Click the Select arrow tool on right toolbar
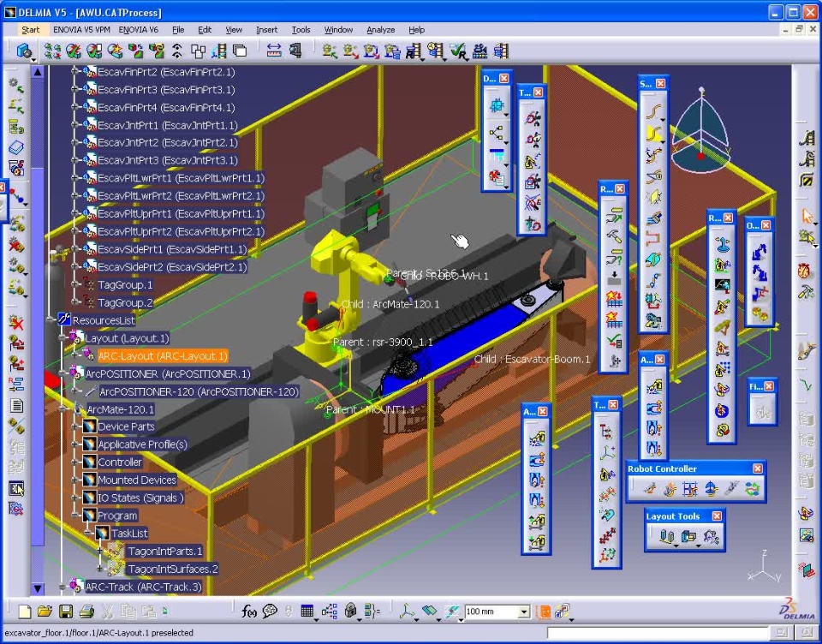Image resolution: width=822 pixels, height=644 pixels. pyautogui.click(x=807, y=216)
